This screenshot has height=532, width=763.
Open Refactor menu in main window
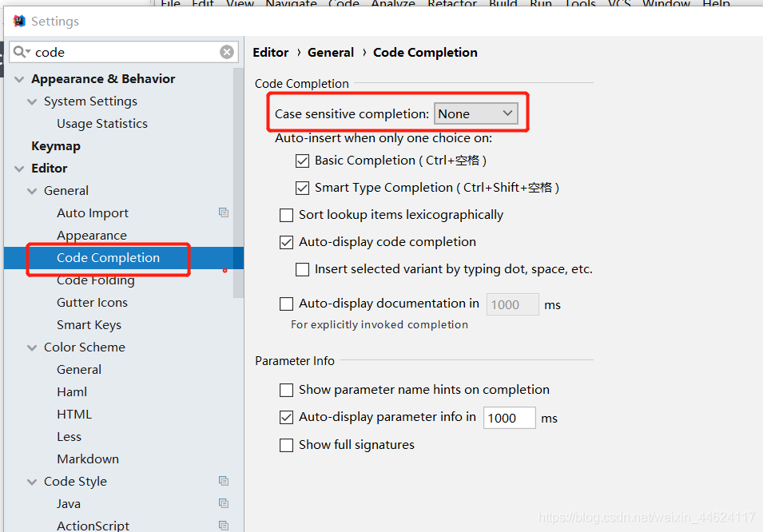tap(452, 3)
